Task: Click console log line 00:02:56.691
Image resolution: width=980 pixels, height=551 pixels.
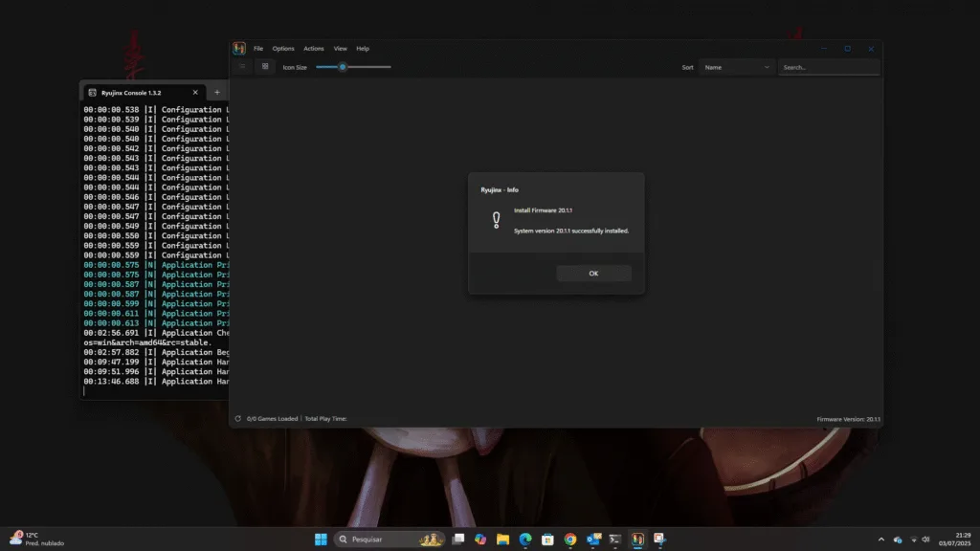Action: pyautogui.click(x=156, y=333)
